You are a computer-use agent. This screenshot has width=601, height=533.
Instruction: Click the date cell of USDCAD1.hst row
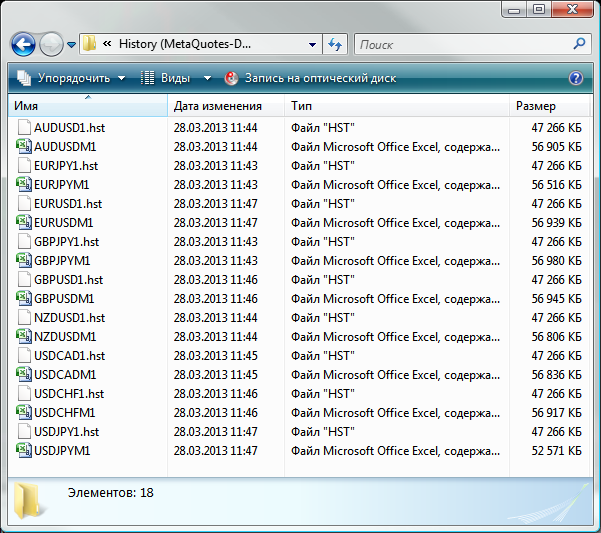click(215, 356)
